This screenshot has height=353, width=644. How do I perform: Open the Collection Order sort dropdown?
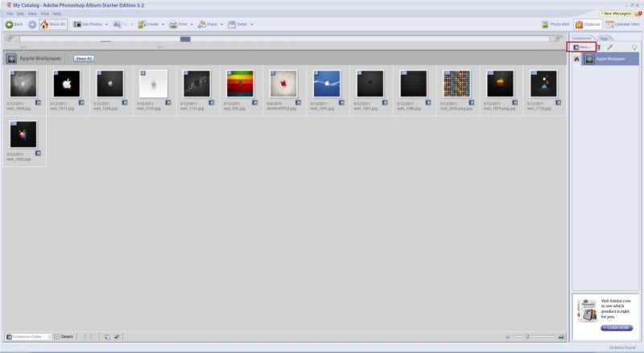tap(28, 337)
